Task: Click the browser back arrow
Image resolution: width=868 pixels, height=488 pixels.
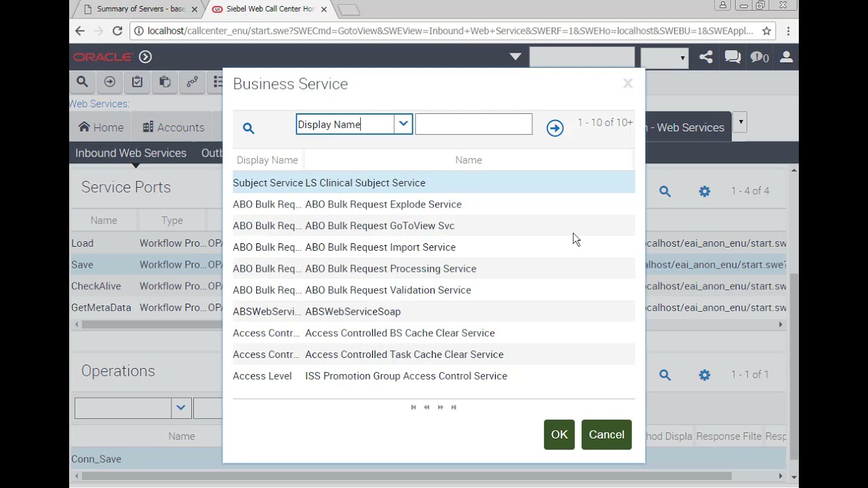Action: [x=80, y=30]
